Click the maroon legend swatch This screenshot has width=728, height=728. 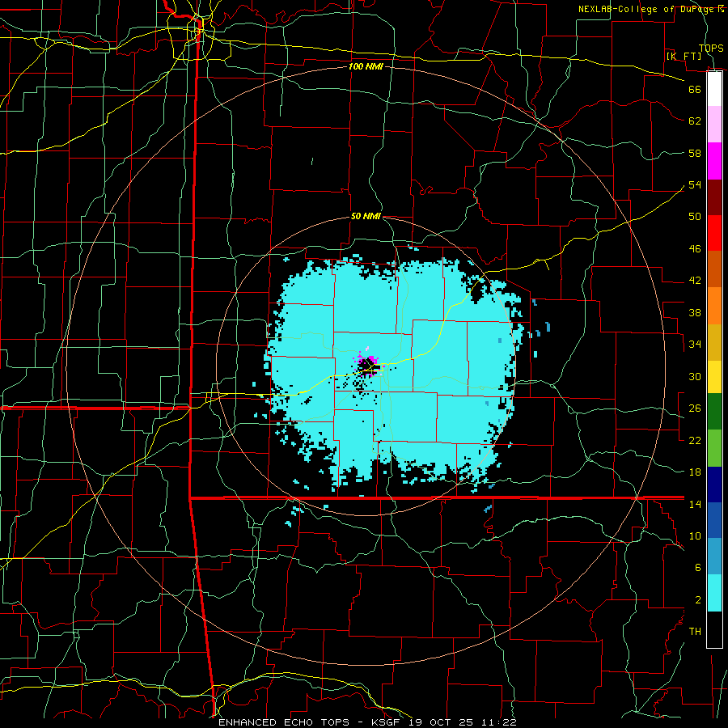714,197
